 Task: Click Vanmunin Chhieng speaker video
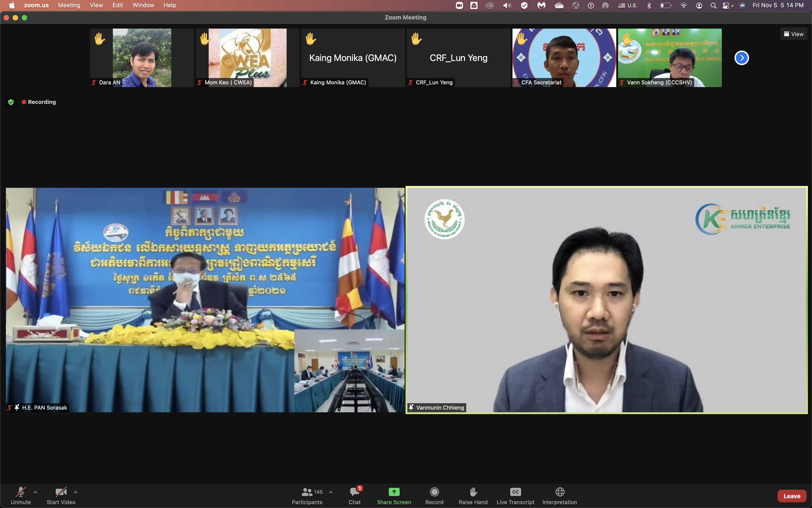[607, 300]
